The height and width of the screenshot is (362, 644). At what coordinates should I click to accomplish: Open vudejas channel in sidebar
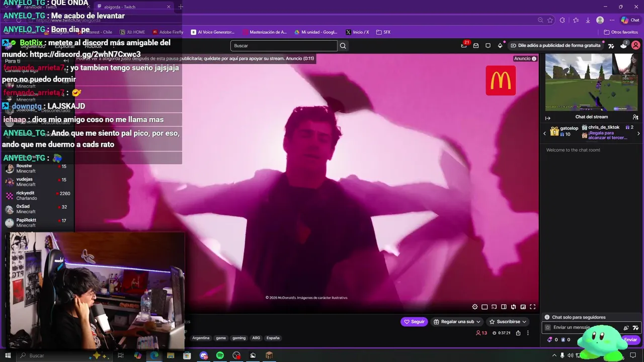click(x=38, y=182)
